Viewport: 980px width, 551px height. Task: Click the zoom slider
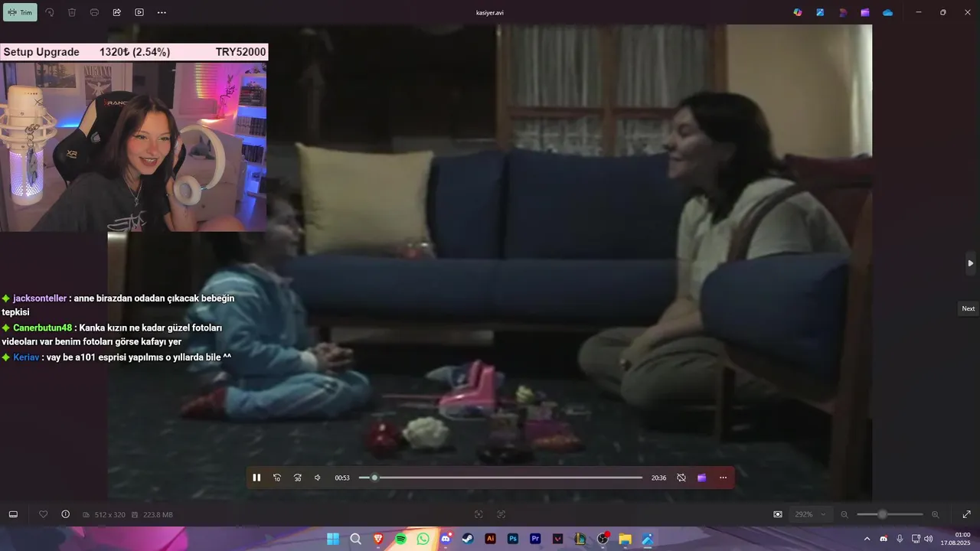pos(890,514)
